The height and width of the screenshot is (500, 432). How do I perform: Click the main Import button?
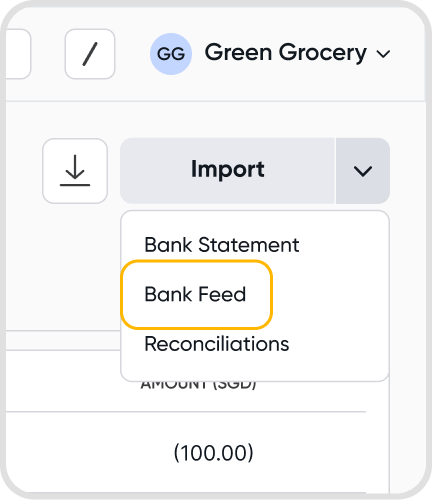pyautogui.click(x=228, y=171)
